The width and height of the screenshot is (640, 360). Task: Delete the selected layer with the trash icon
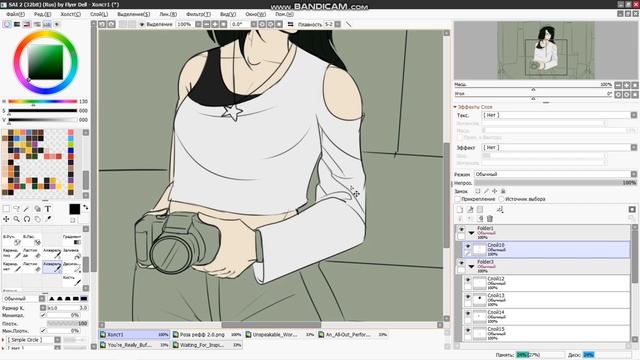click(490, 219)
